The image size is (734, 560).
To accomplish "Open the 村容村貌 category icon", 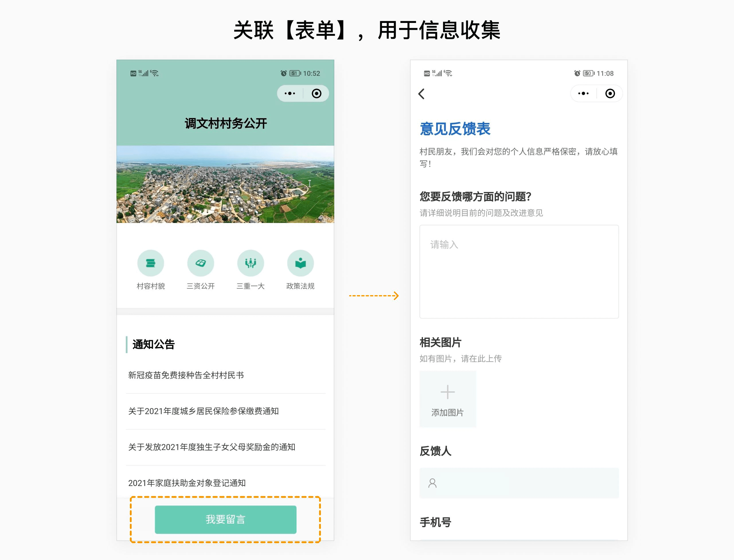I will coord(151,263).
